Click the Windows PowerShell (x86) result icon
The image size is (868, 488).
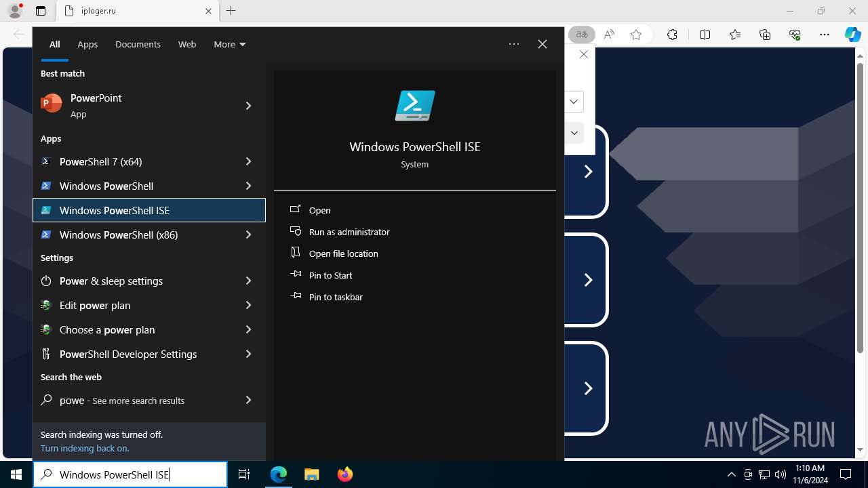pyautogui.click(x=46, y=235)
